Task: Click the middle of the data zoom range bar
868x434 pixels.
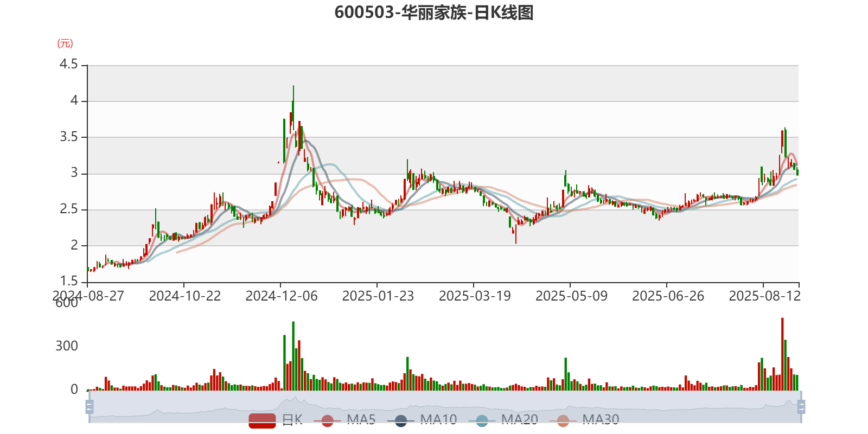Action: click(x=445, y=407)
